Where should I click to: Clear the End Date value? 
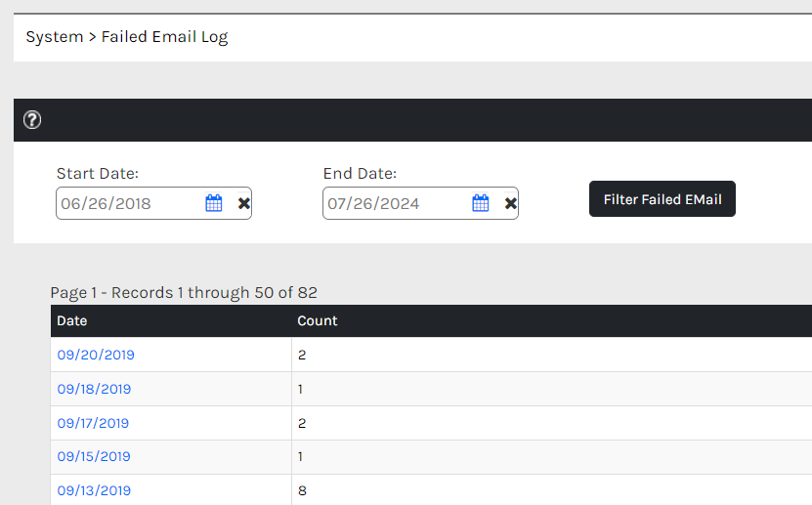[x=511, y=203]
